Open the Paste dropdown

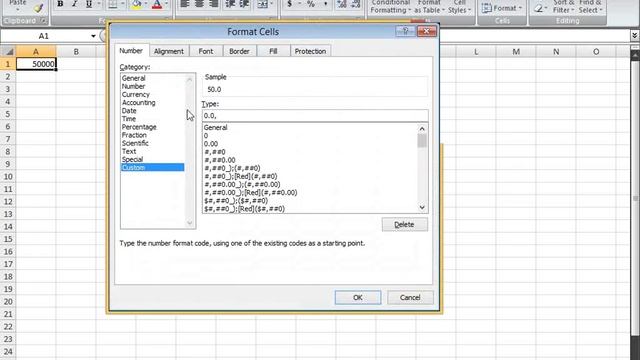coord(18,5)
